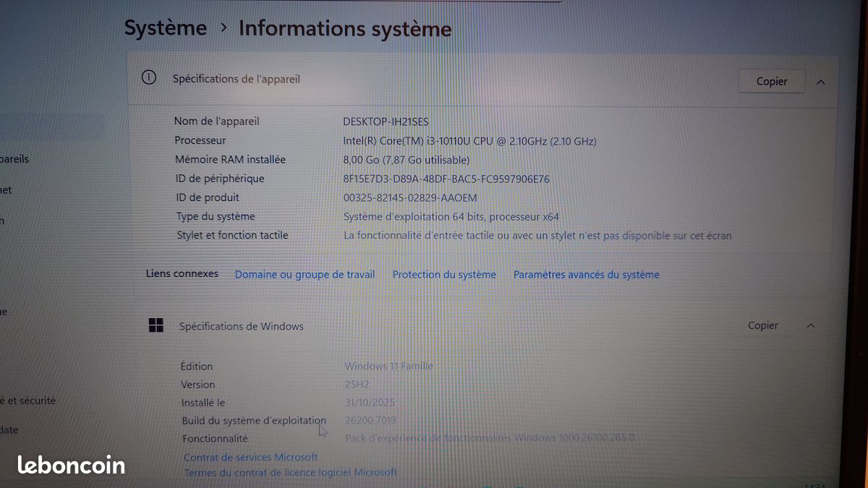The height and width of the screenshot is (488, 868).
Task: Select the device name DESKTOP-IH21SES
Action: (386, 121)
